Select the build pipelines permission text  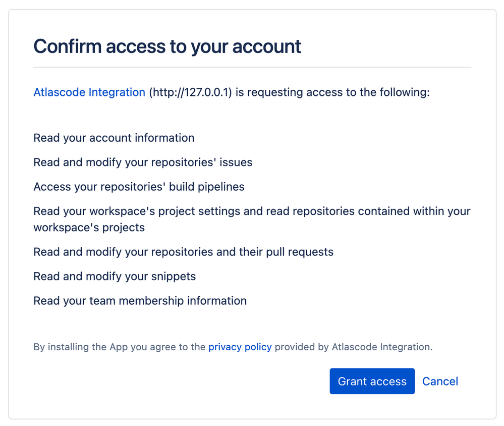point(138,187)
